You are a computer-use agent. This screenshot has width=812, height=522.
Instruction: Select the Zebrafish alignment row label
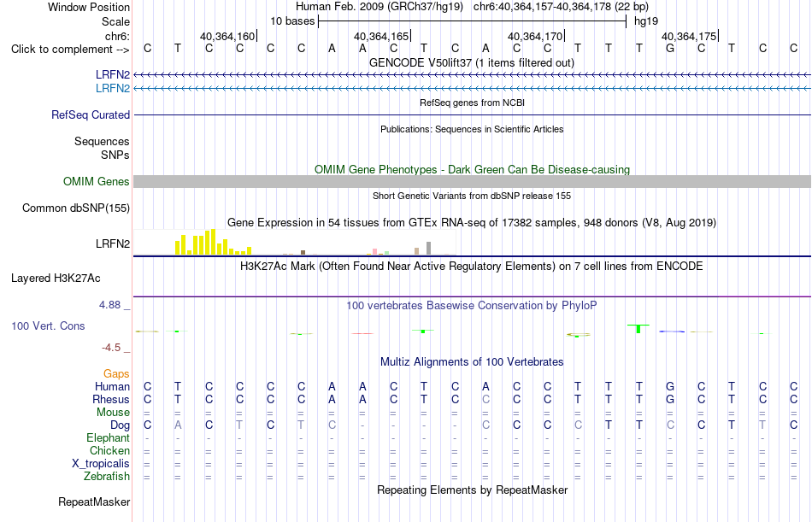coord(107,477)
